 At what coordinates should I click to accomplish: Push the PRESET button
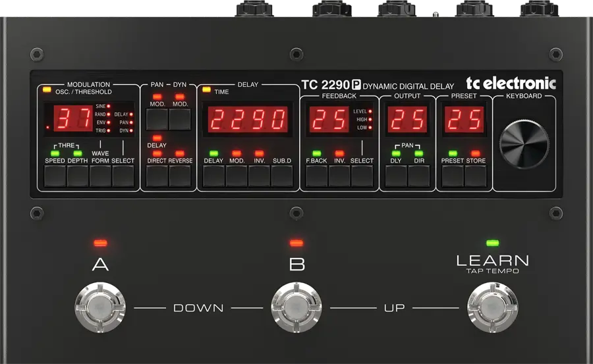453,176
